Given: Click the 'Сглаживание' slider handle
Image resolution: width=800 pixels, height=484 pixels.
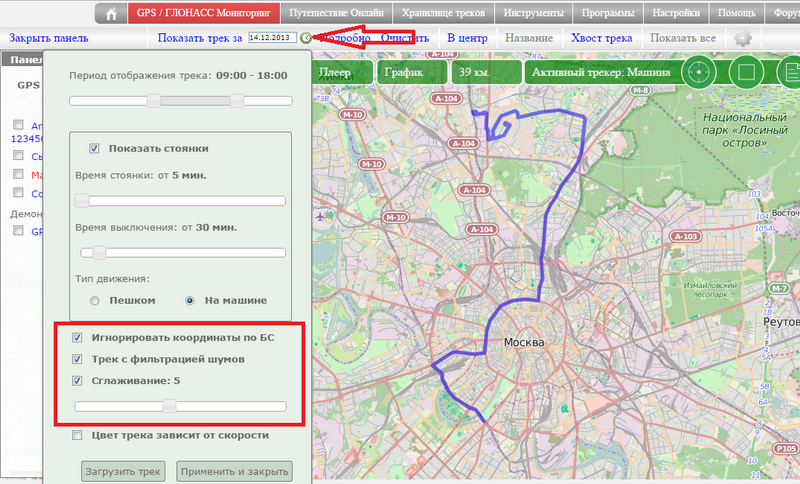Looking at the screenshot, I should (170, 406).
